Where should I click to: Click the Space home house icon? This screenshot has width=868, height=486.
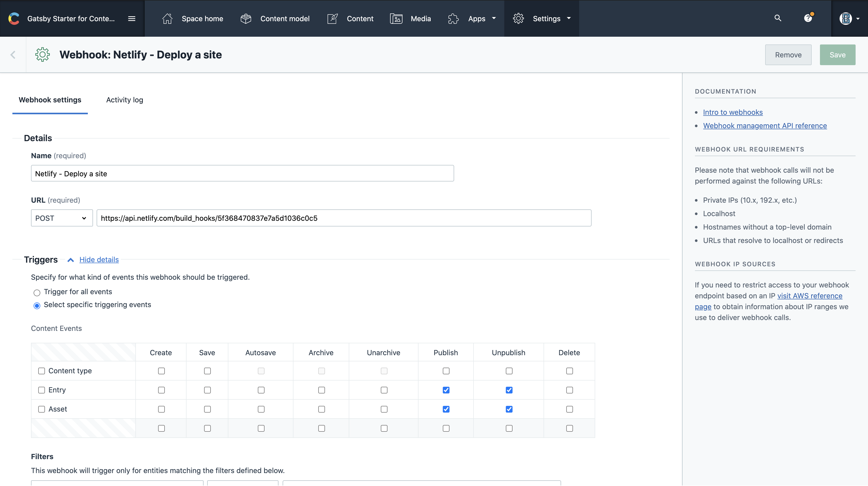click(167, 19)
